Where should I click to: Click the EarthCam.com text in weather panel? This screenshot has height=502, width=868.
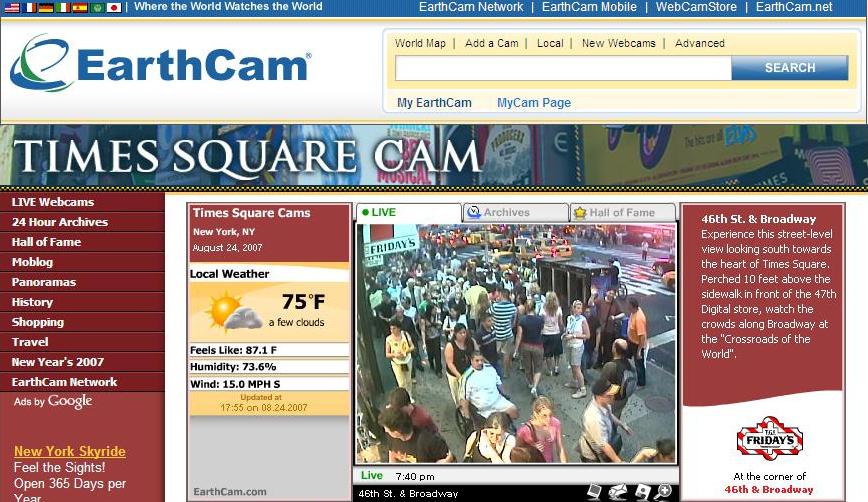230,491
